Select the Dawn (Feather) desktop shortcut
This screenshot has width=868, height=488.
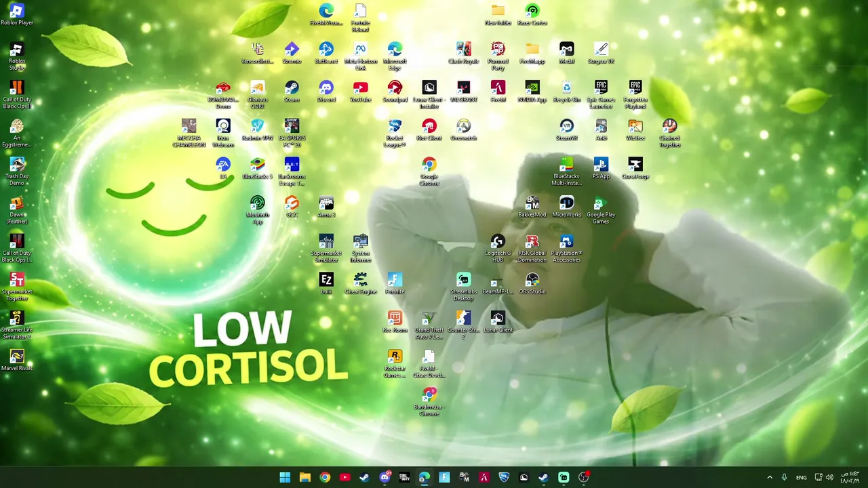[x=17, y=210]
